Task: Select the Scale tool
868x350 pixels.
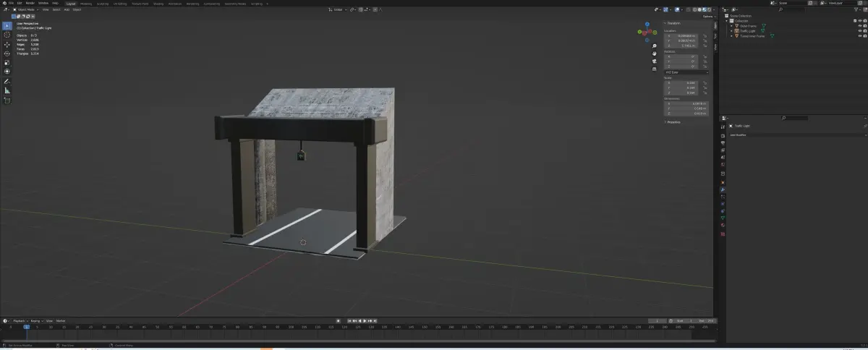Action: pos(7,63)
